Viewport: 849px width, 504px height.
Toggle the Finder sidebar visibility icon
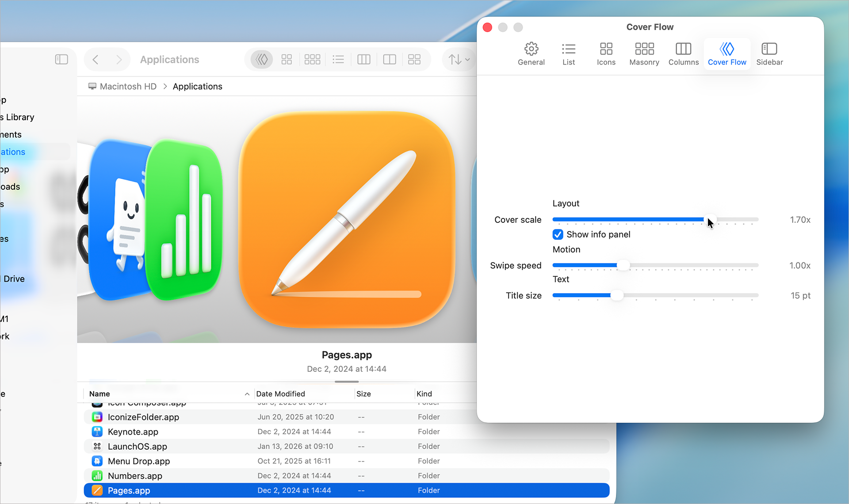point(61,59)
